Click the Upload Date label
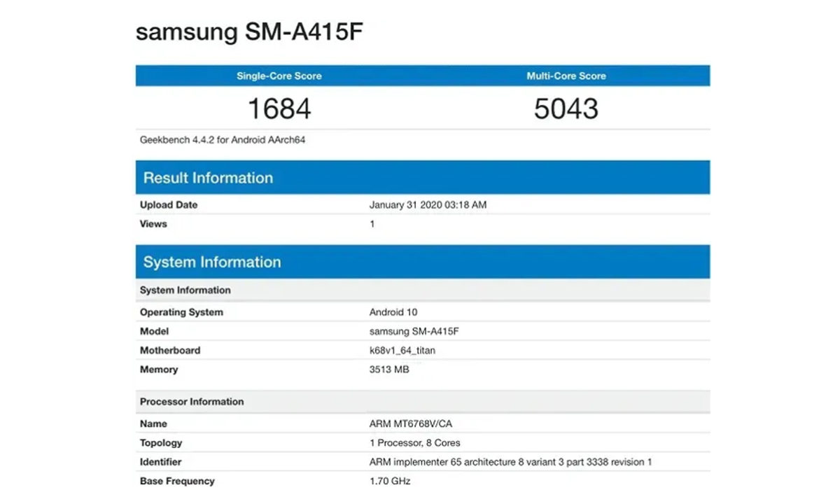 coord(168,204)
